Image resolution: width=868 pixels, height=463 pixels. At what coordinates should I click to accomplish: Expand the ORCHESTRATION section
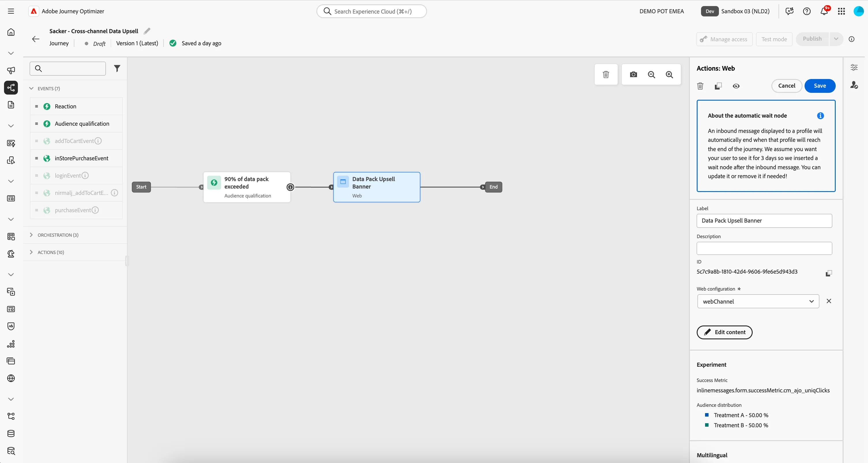31,235
